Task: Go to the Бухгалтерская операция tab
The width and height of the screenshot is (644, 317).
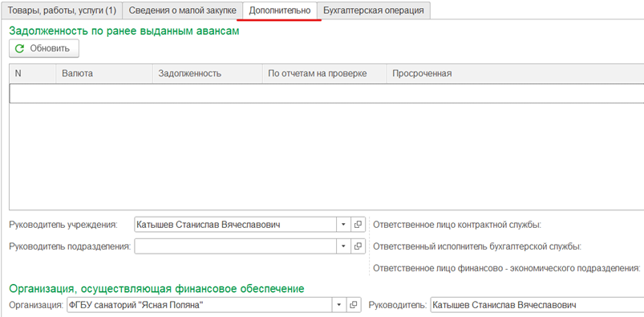Action: coord(374,10)
